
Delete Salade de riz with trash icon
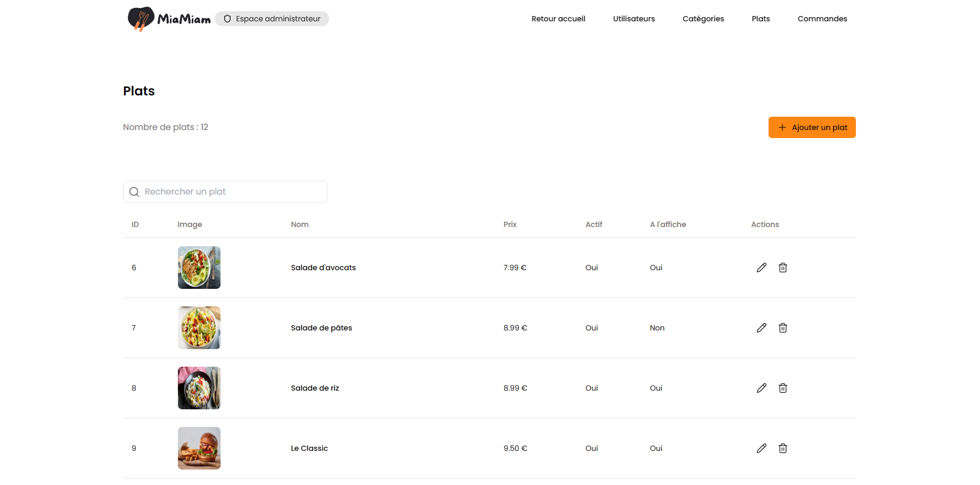click(783, 388)
